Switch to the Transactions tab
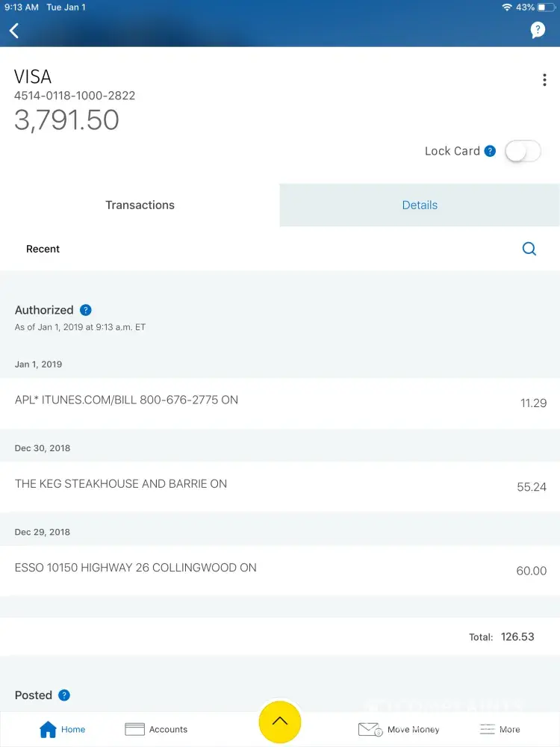 (140, 205)
